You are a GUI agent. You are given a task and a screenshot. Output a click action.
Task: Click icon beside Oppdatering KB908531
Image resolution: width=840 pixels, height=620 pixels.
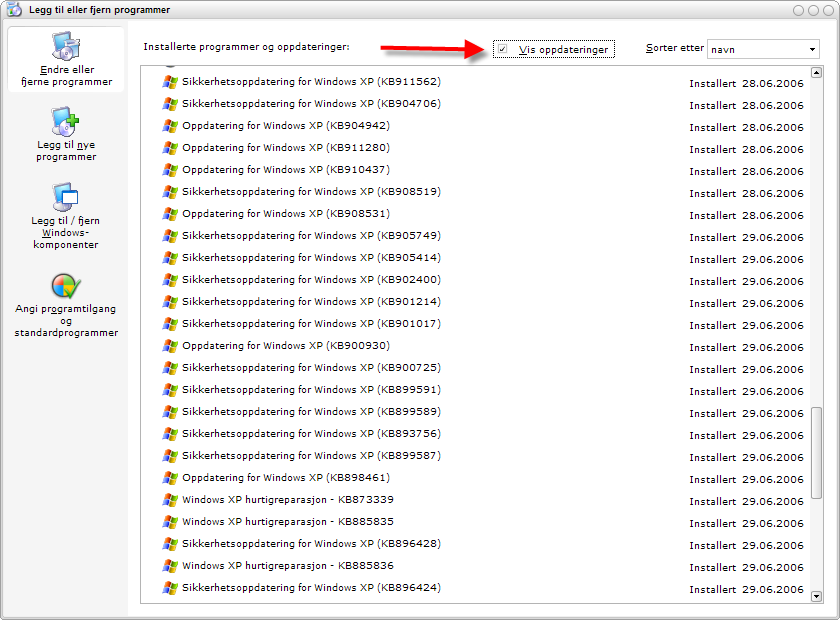[x=170, y=214]
